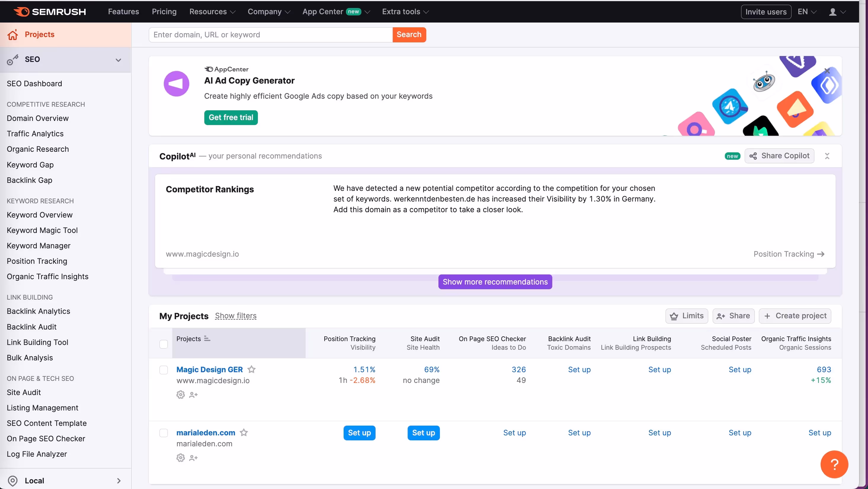Viewport: 868px width, 489px height.
Task: Open Domain Overview in sidebar
Action: coord(38,118)
